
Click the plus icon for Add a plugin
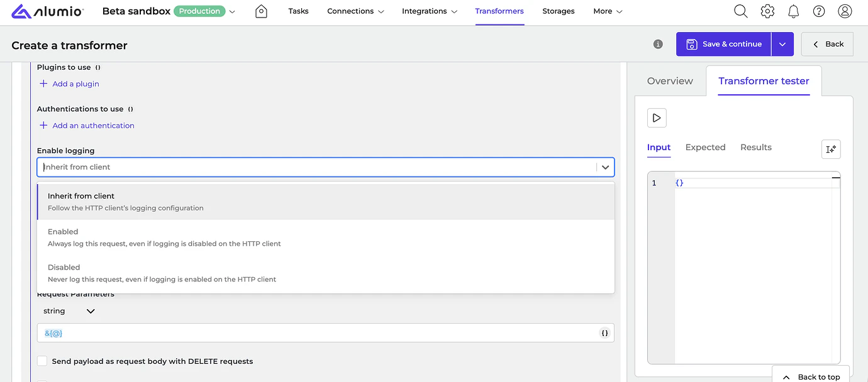click(x=43, y=84)
